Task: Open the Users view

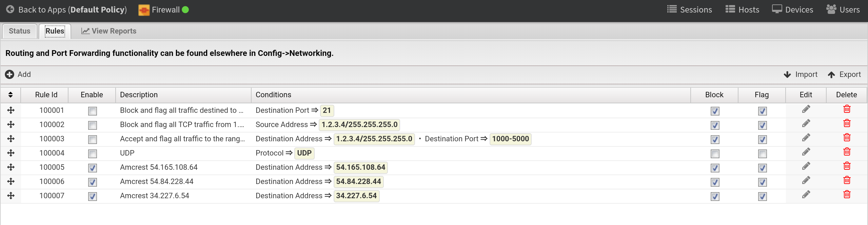Action: tap(843, 9)
